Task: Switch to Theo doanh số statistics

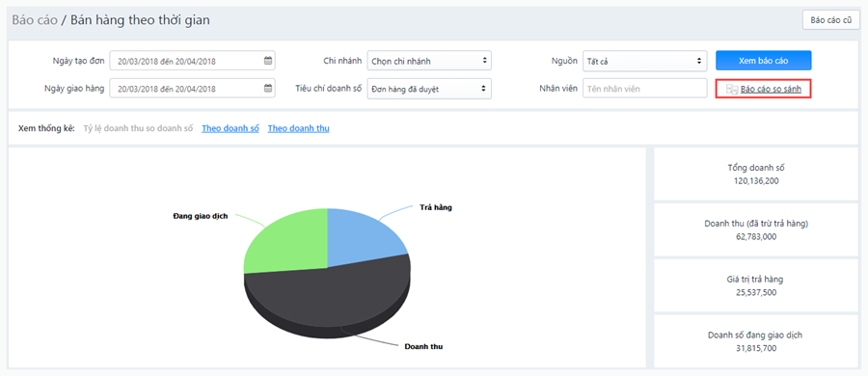Action: pyautogui.click(x=231, y=128)
